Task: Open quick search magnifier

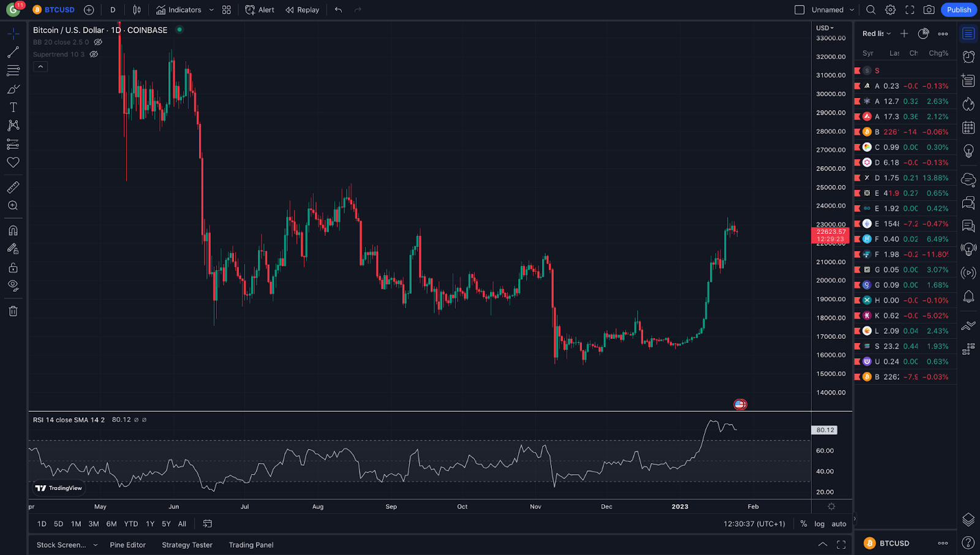Action: pyautogui.click(x=871, y=10)
